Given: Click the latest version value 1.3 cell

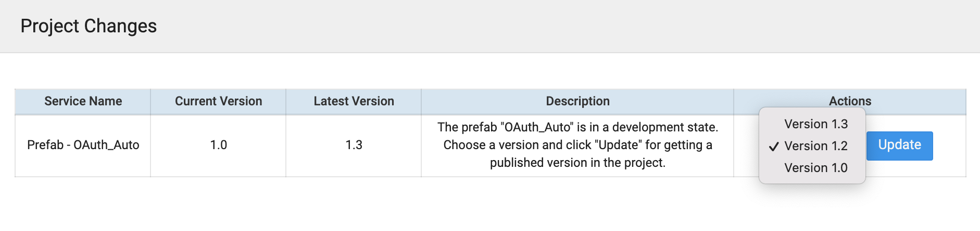Looking at the screenshot, I should tap(354, 145).
